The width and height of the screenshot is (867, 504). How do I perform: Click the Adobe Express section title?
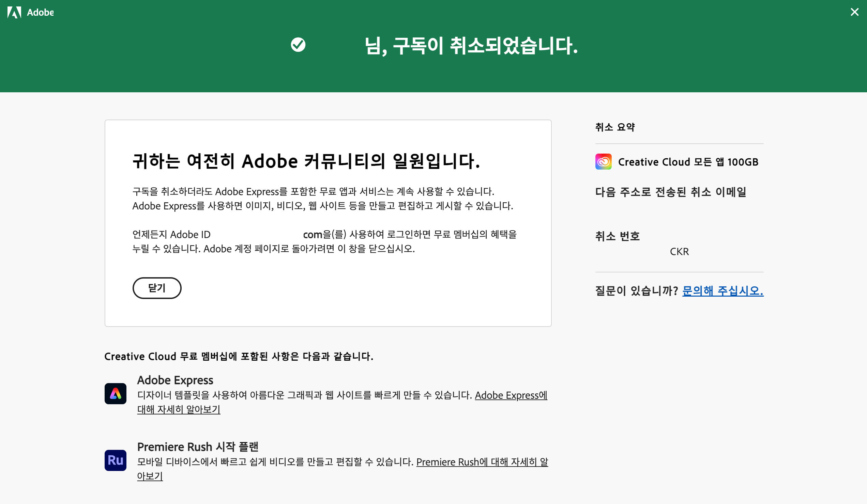click(175, 380)
